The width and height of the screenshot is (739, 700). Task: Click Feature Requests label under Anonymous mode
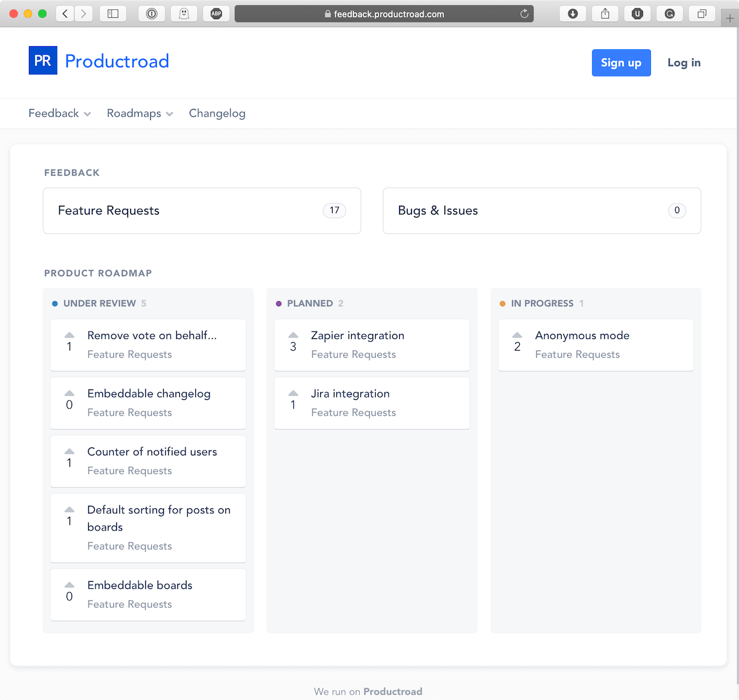click(578, 354)
